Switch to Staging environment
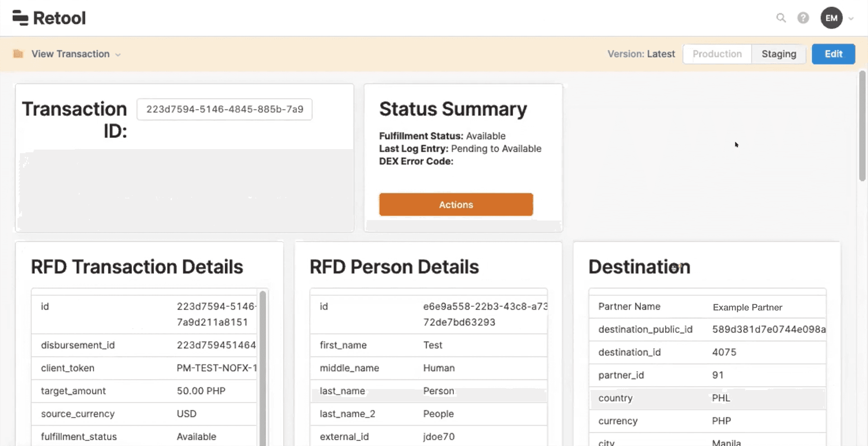This screenshot has height=446, width=868. tap(778, 54)
